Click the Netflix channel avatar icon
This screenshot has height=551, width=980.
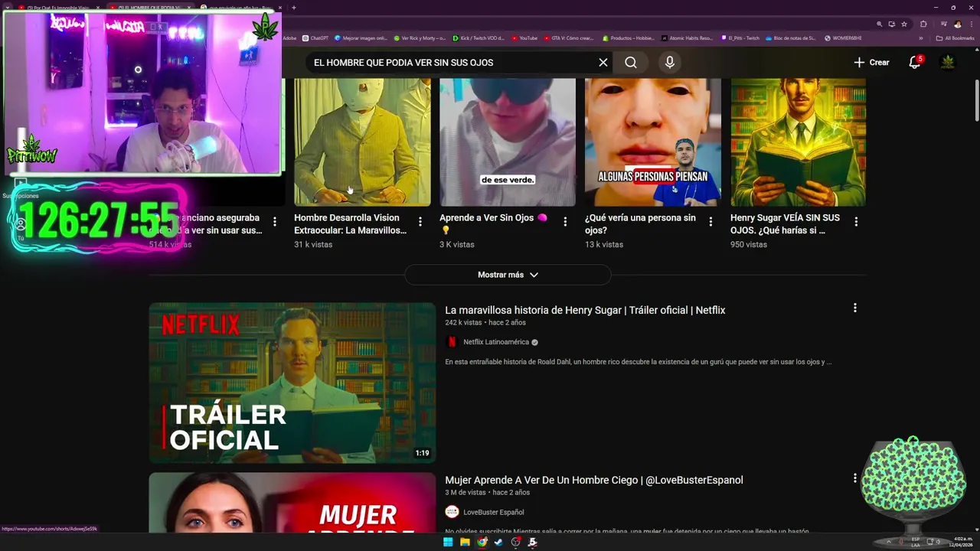pyautogui.click(x=452, y=342)
